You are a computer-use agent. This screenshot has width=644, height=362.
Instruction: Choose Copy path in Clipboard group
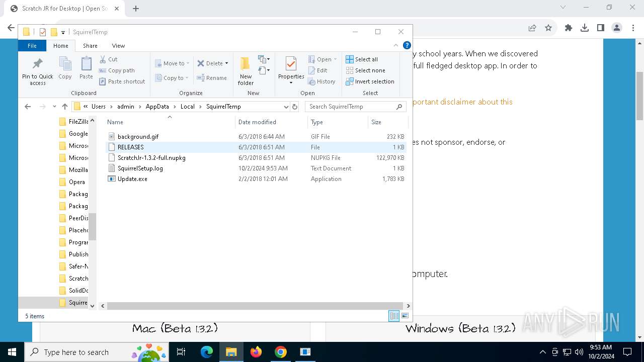click(117, 70)
